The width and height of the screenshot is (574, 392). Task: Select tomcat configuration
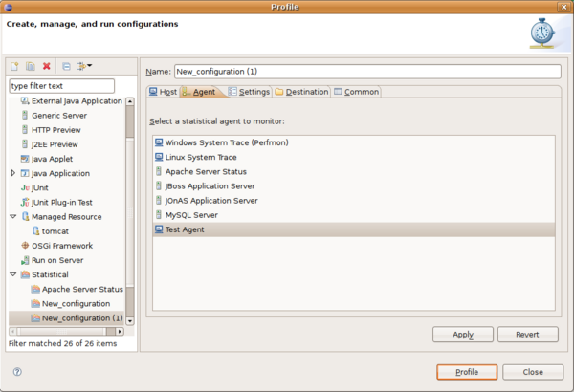pyautogui.click(x=51, y=231)
